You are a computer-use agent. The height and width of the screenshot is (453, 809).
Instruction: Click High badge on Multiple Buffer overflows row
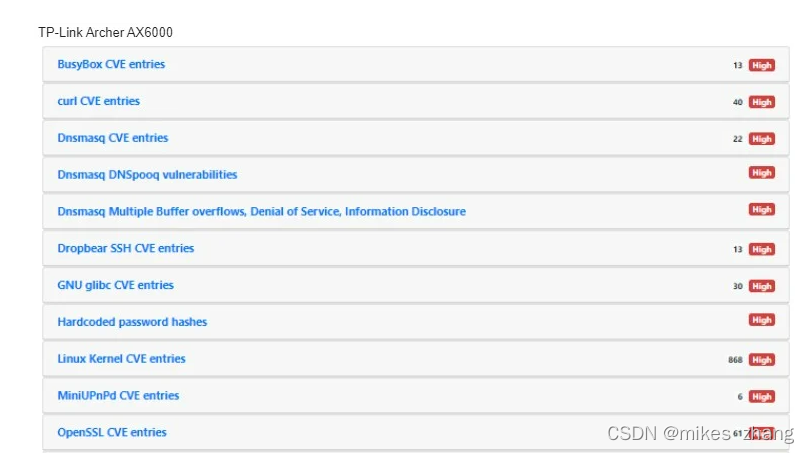[762, 209]
